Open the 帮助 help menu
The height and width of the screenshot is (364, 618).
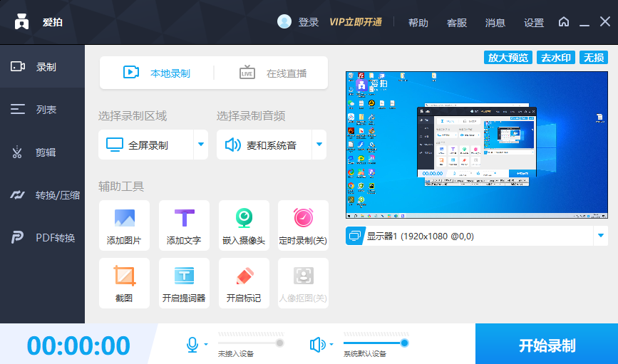pyautogui.click(x=418, y=23)
